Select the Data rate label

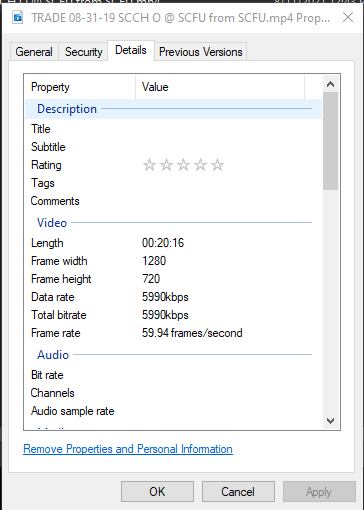tap(53, 297)
